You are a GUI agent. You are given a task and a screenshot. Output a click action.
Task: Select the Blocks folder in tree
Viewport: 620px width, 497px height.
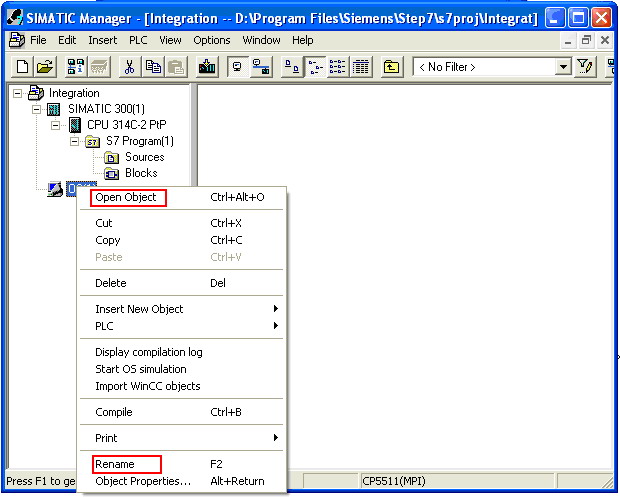[x=141, y=173]
